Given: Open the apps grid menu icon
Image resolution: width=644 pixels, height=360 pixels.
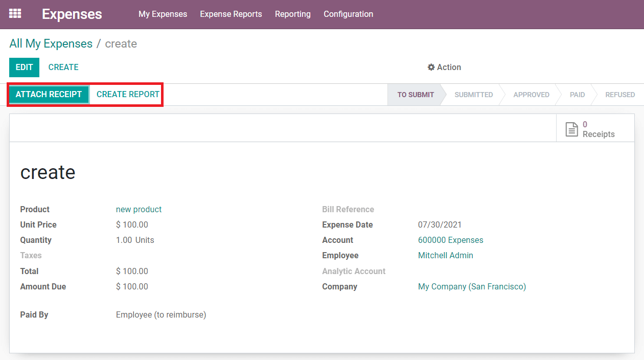Looking at the screenshot, I should click(x=15, y=14).
